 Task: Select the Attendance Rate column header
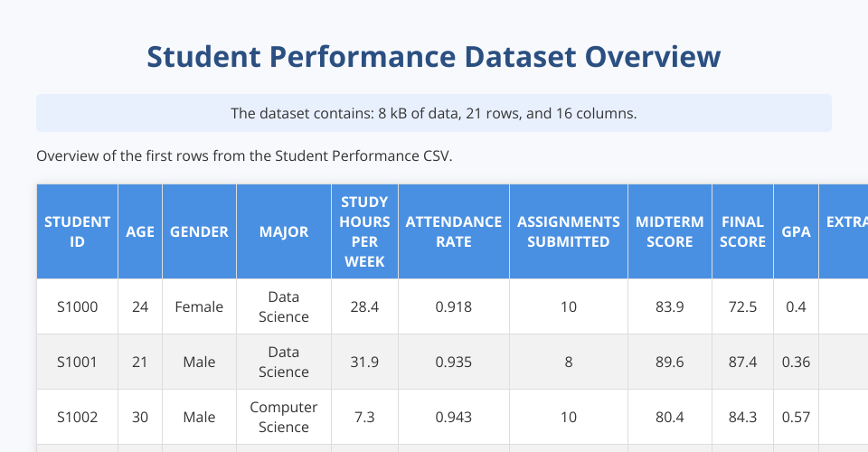(453, 231)
